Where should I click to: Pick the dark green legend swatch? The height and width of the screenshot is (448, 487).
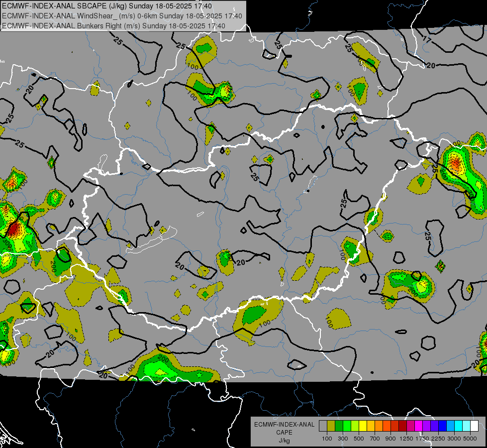339,426
